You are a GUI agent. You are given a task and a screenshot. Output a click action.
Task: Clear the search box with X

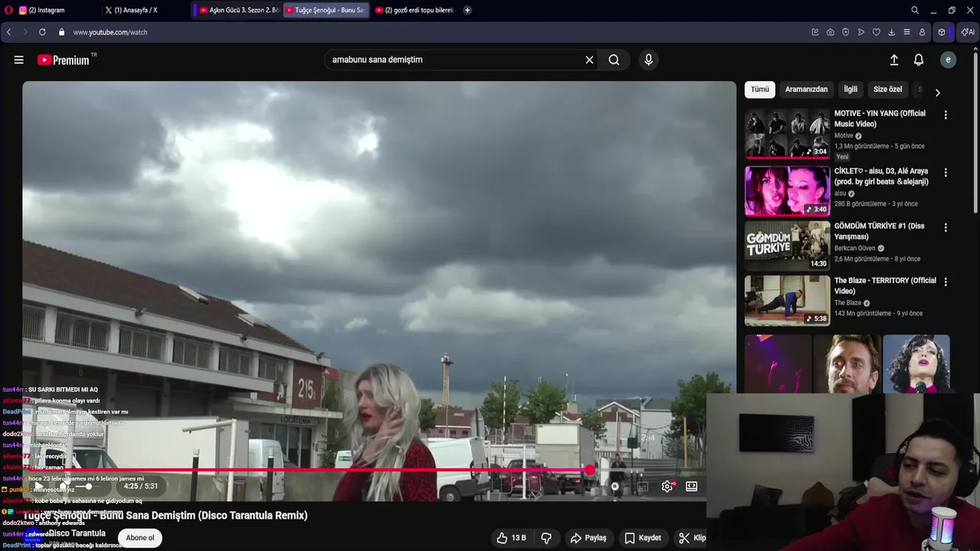(590, 60)
